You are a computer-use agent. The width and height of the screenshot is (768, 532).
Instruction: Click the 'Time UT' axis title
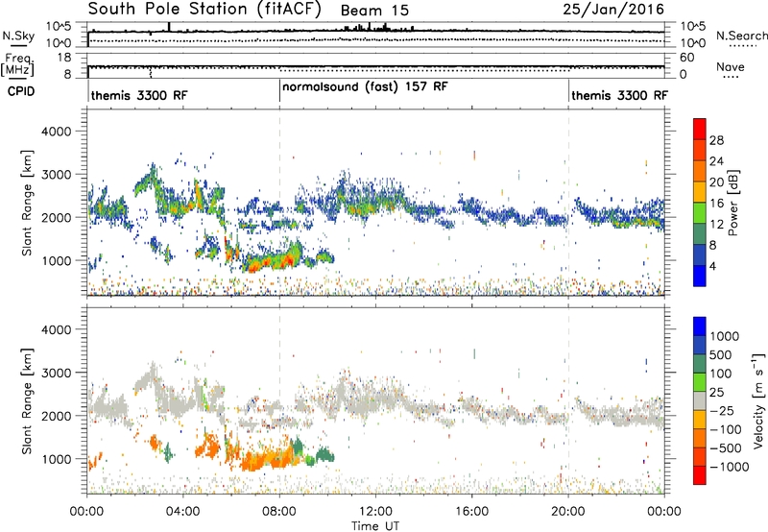coord(375,525)
